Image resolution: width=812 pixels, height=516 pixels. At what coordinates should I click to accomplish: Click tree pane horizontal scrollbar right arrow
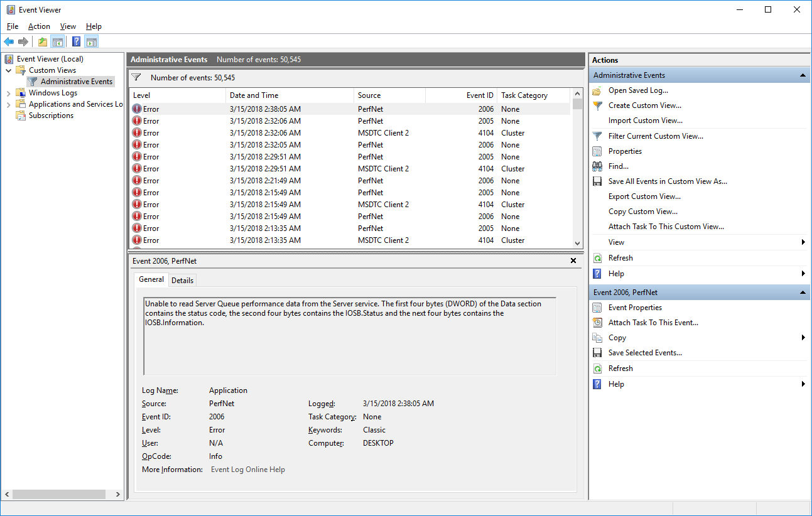118,495
